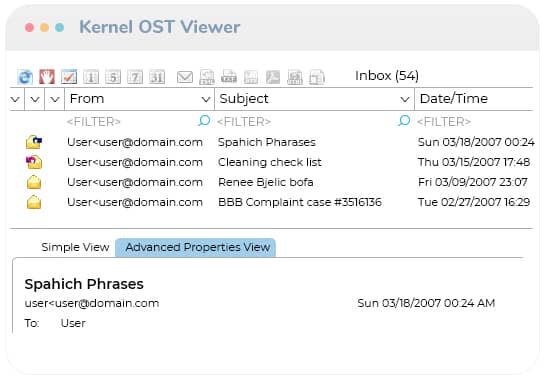This screenshot has width=545, height=380.
Task: Click the Spahich Phrases preview heading
Action: click(x=84, y=284)
